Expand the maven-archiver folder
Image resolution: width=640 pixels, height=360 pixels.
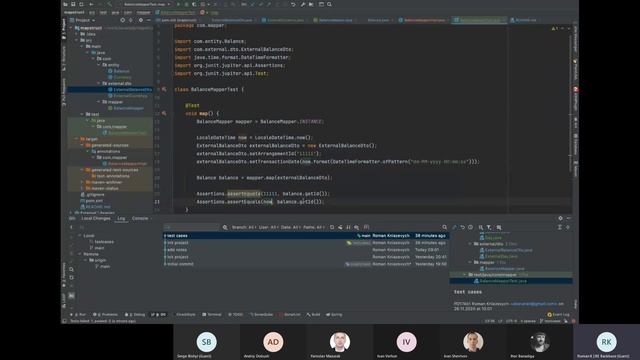click(82, 182)
